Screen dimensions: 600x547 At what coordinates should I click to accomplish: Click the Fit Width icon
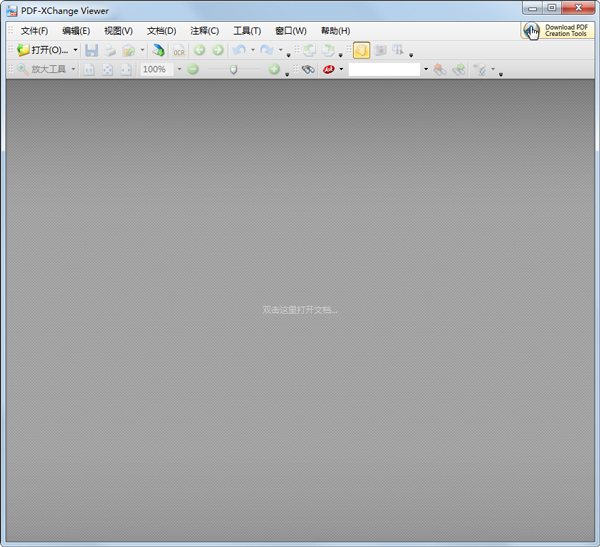coord(126,69)
